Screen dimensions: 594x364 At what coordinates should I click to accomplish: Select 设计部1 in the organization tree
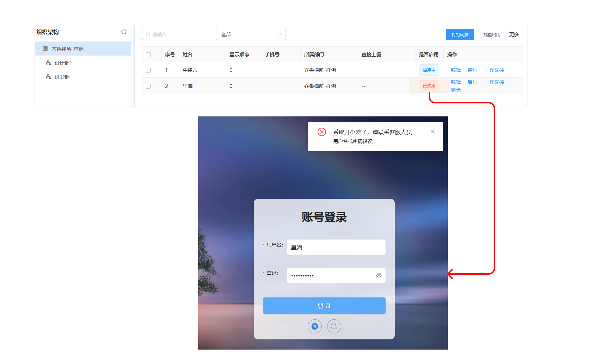click(63, 63)
